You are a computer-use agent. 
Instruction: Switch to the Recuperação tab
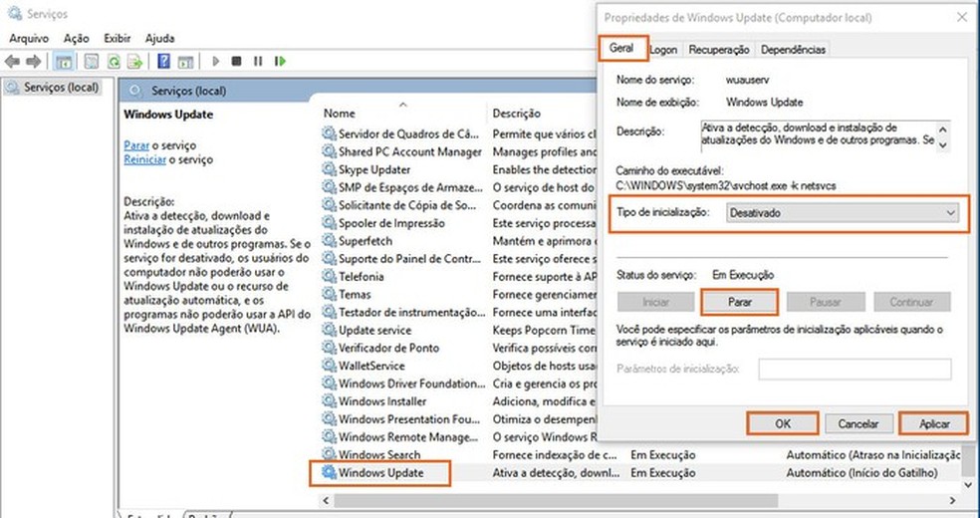719,50
